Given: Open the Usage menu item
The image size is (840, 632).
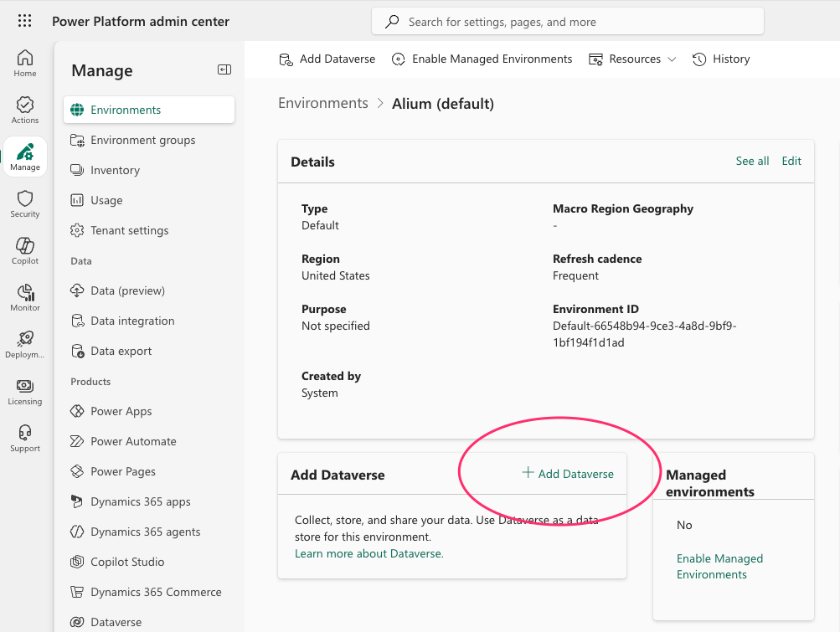Looking at the screenshot, I should point(149,200).
